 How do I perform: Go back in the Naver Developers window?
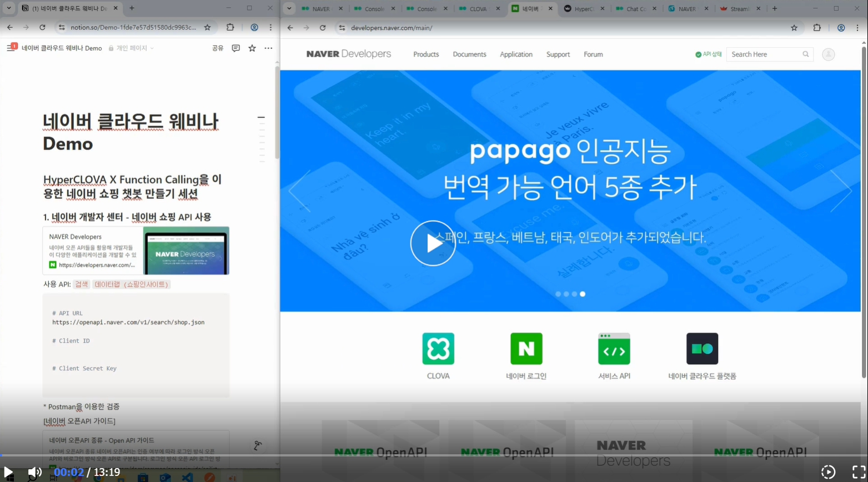click(290, 28)
